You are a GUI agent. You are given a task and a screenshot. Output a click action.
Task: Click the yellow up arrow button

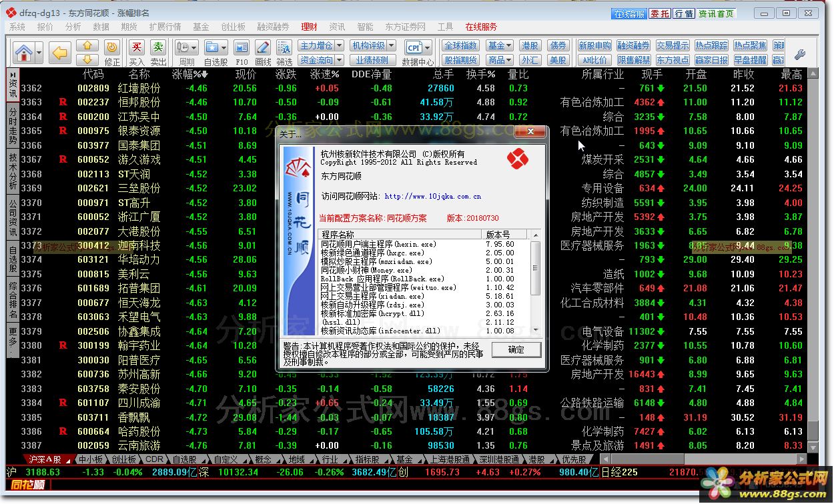87,46
